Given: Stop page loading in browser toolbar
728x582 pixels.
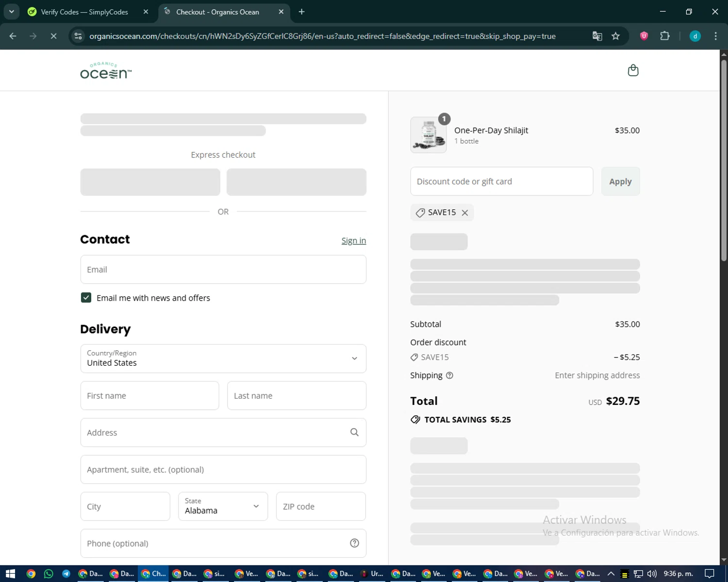Looking at the screenshot, I should [53, 36].
